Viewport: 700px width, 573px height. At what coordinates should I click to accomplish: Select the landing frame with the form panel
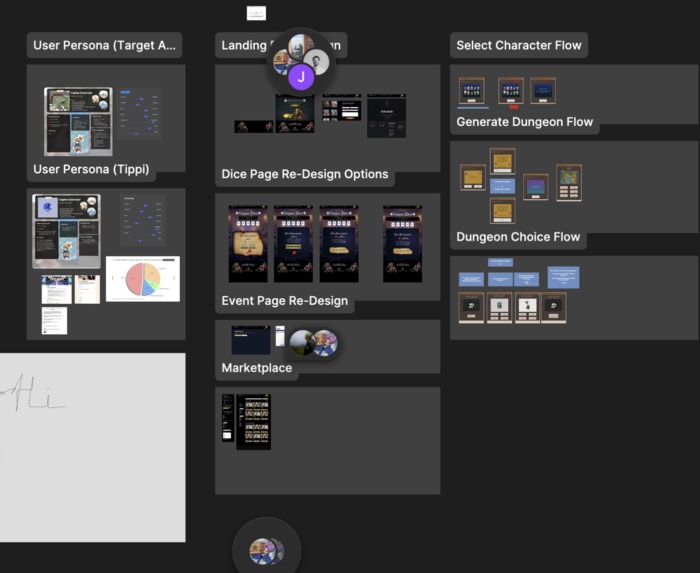point(342,107)
